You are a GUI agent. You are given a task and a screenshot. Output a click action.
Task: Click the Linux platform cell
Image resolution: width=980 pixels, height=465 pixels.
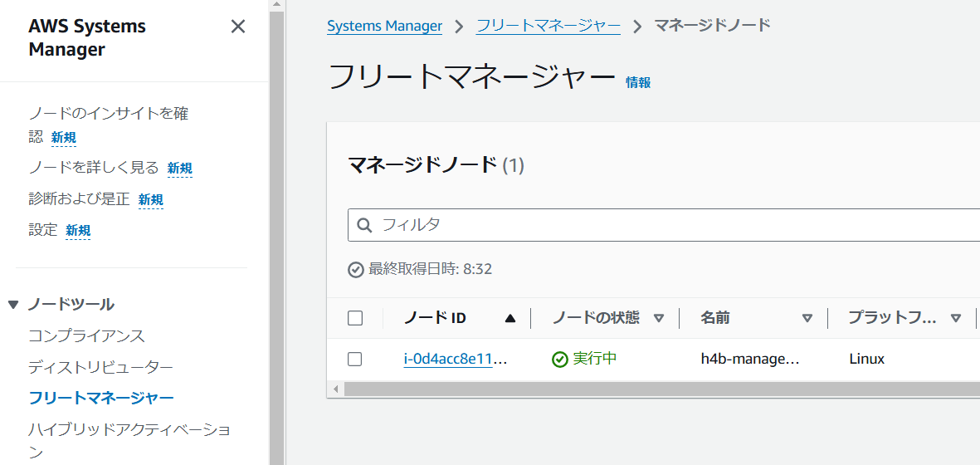pyautogui.click(x=867, y=360)
